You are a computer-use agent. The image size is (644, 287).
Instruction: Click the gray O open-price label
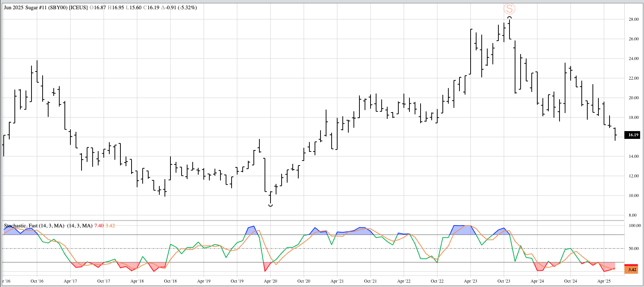(x=92, y=7)
